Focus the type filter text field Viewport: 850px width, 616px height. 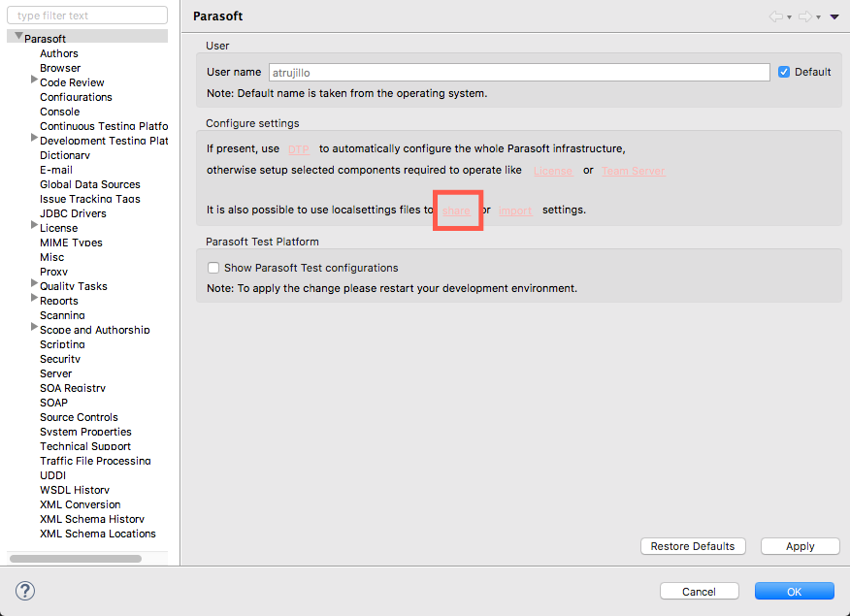[x=87, y=16]
